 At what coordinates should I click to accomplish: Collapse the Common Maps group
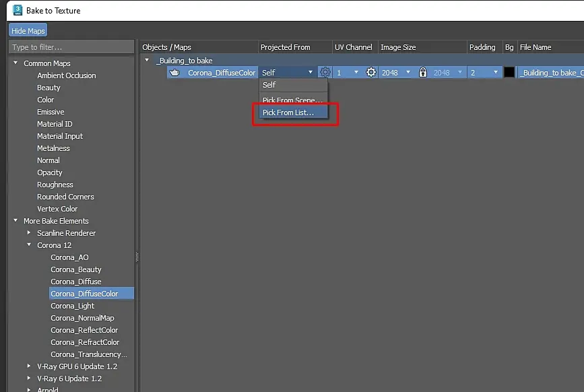click(15, 63)
